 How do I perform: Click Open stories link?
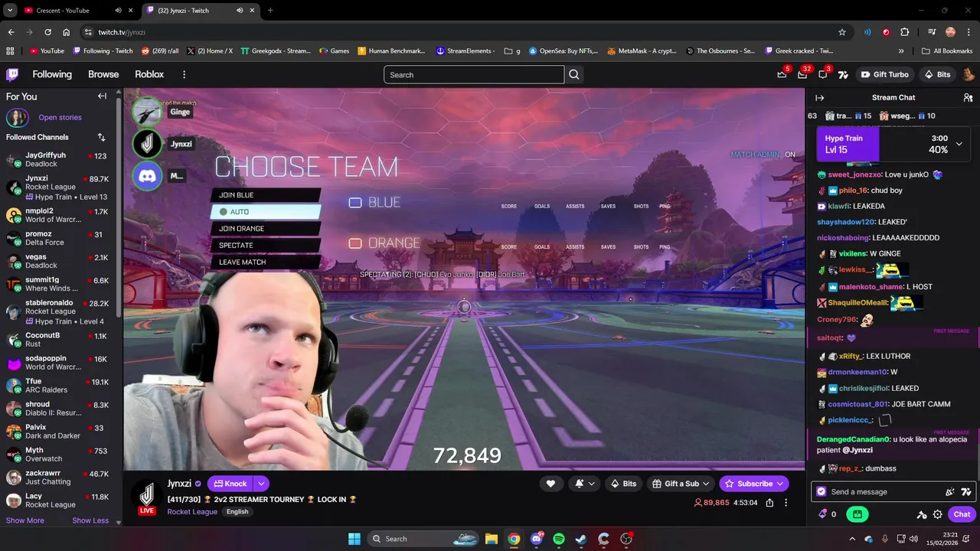pyautogui.click(x=60, y=117)
